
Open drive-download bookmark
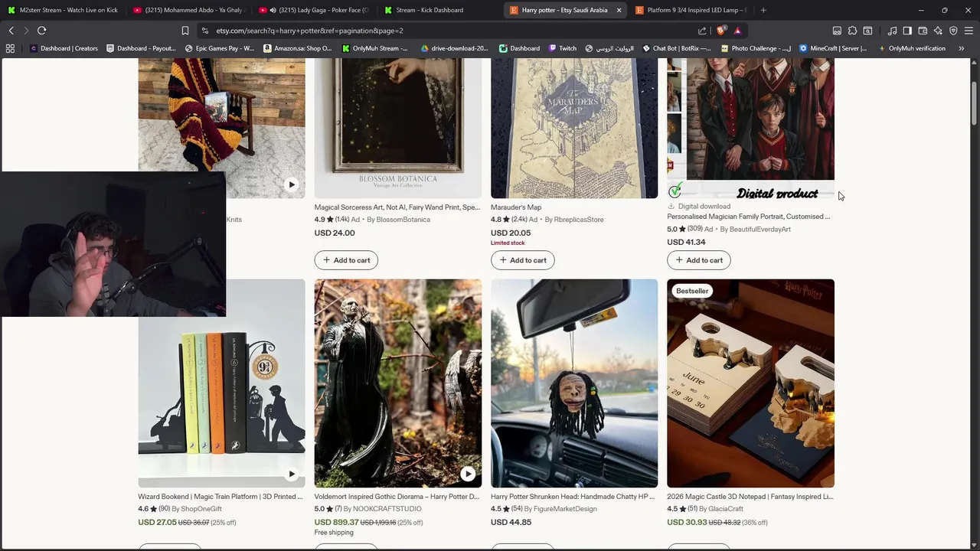[454, 48]
